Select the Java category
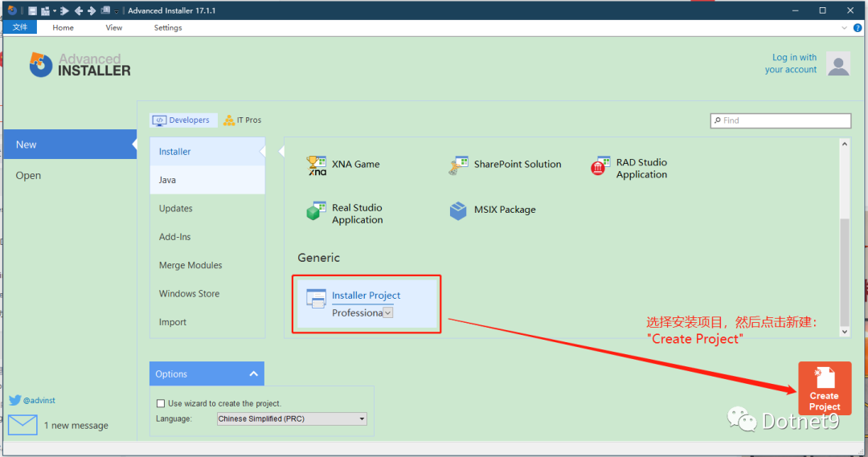The image size is (868, 457). click(x=207, y=180)
